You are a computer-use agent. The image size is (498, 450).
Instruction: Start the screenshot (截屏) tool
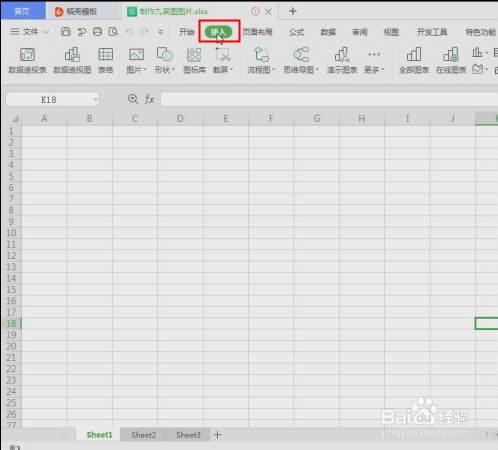[x=222, y=60]
